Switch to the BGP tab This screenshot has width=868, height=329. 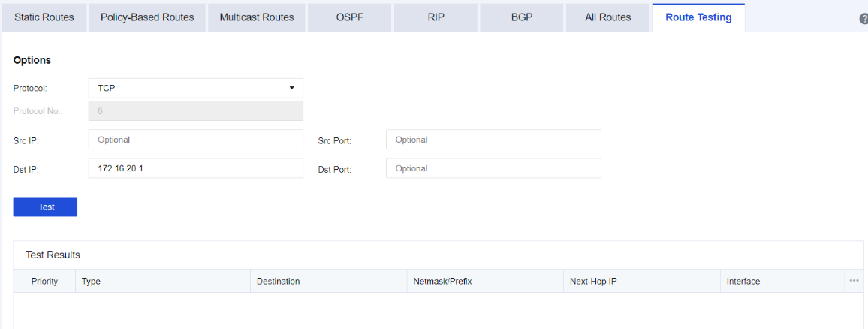[521, 17]
